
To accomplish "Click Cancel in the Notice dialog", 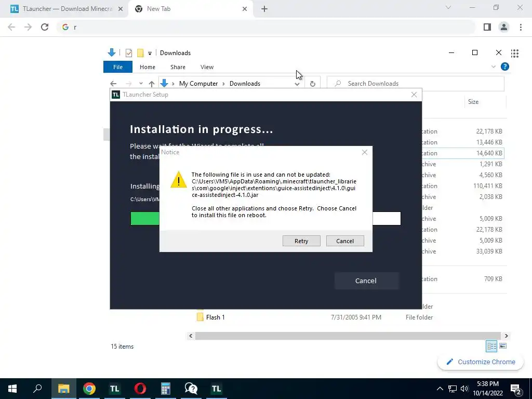I will [x=345, y=241].
